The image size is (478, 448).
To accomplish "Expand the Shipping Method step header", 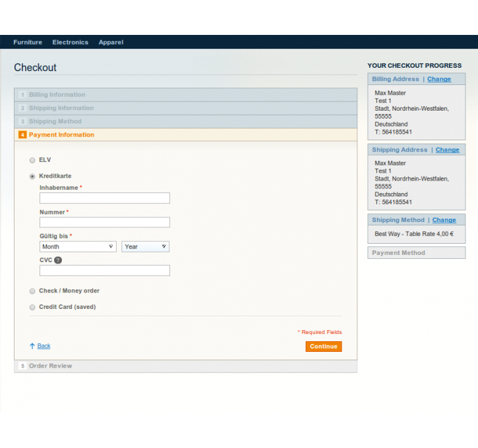I will tap(186, 121).
